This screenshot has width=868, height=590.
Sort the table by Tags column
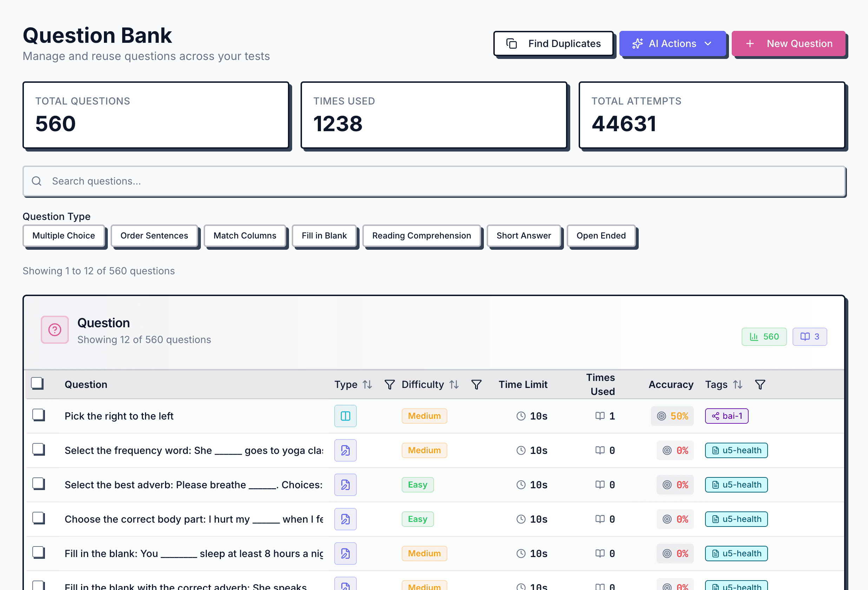[x=738, y=384]
